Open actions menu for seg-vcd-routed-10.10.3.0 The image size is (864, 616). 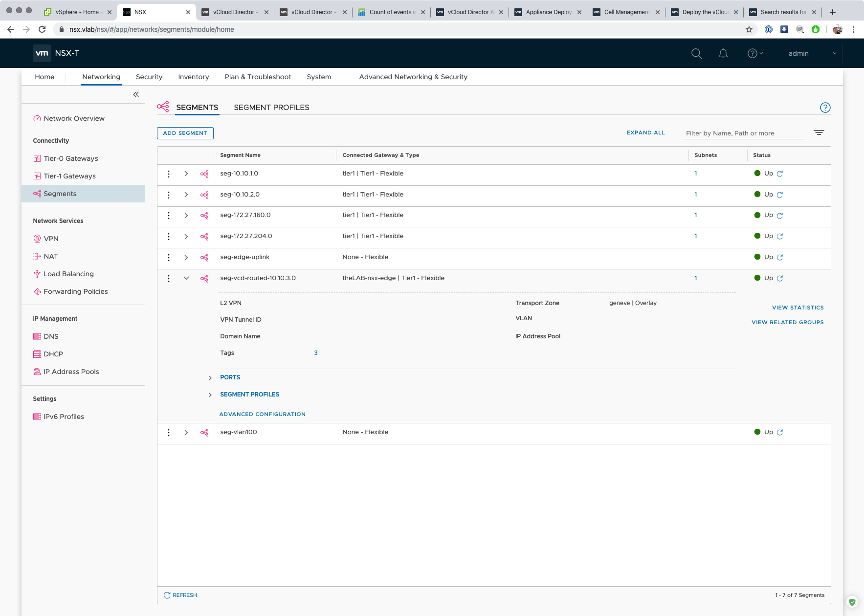pos(169,279)
